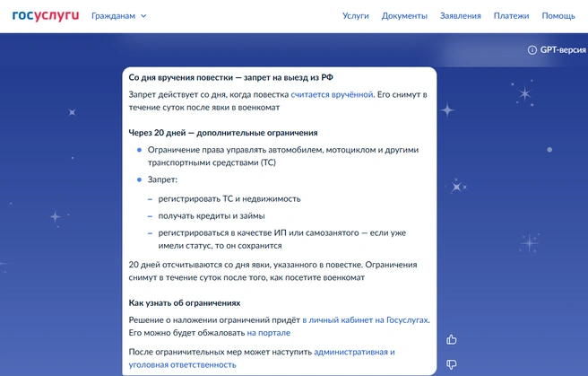Click the bullet item Запрет:

pyautogui.click(x=162, y=179)
